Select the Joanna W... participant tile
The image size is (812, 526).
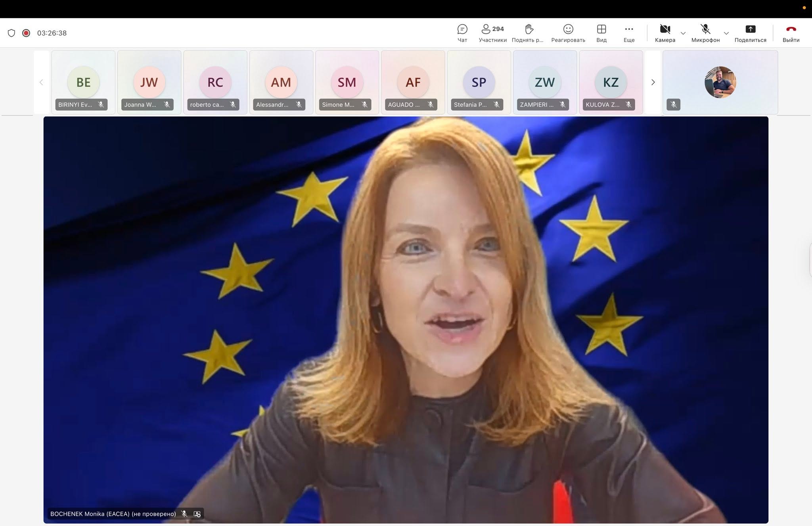pos(149,82)
